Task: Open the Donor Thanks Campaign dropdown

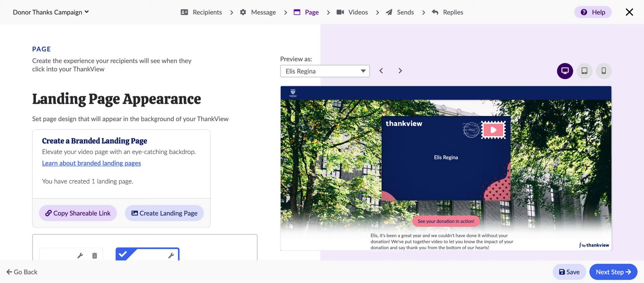Action: point(51,12)
